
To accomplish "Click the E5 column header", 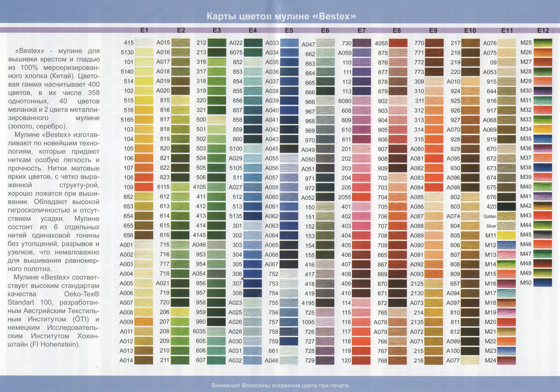I will coord(289,30).
